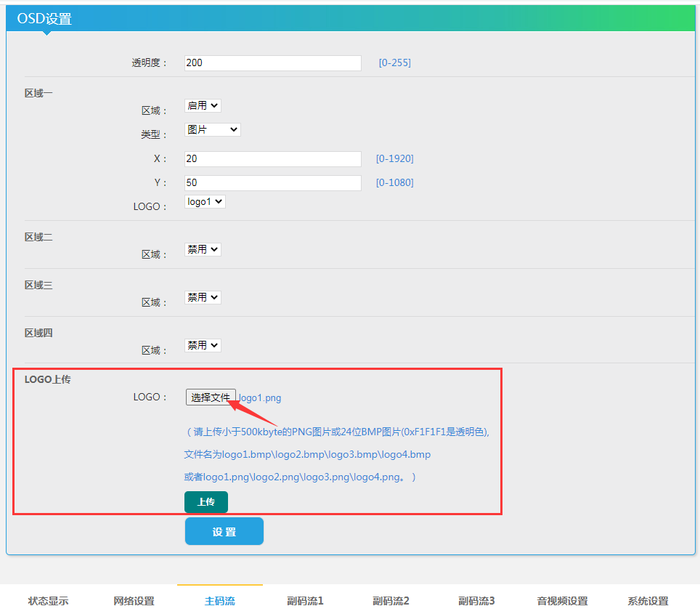Click the 区域四 section heading
Screen dimensions: 700x614
tap(38, 333)
